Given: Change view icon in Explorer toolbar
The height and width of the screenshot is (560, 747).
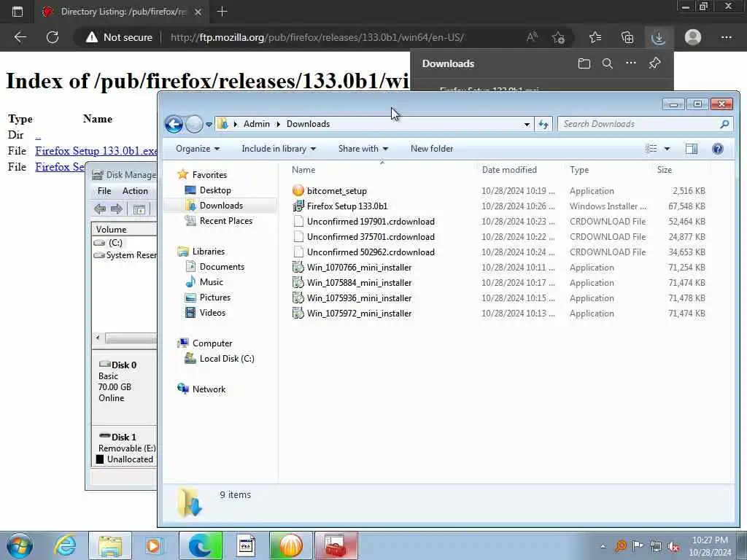Looking at the screenshot, I should click(651, 149).
